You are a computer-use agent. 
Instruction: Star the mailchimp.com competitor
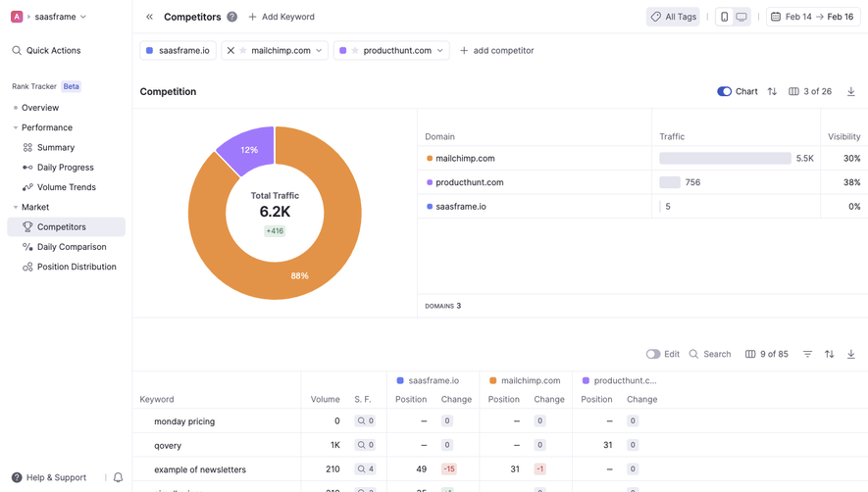tap(242, 50)
